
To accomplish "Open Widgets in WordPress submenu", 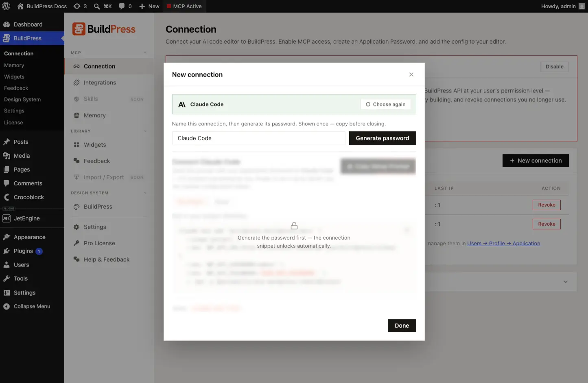I will (14, 77).
